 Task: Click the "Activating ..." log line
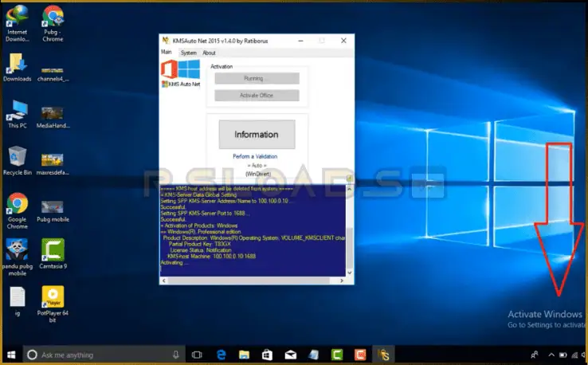coord(174,262)
